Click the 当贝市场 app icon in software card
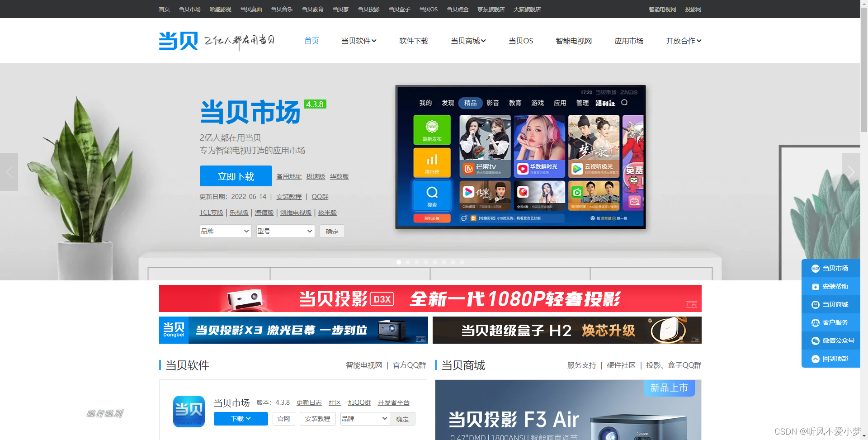Screen dimensions: 868x440 click(x=189, y=412)
